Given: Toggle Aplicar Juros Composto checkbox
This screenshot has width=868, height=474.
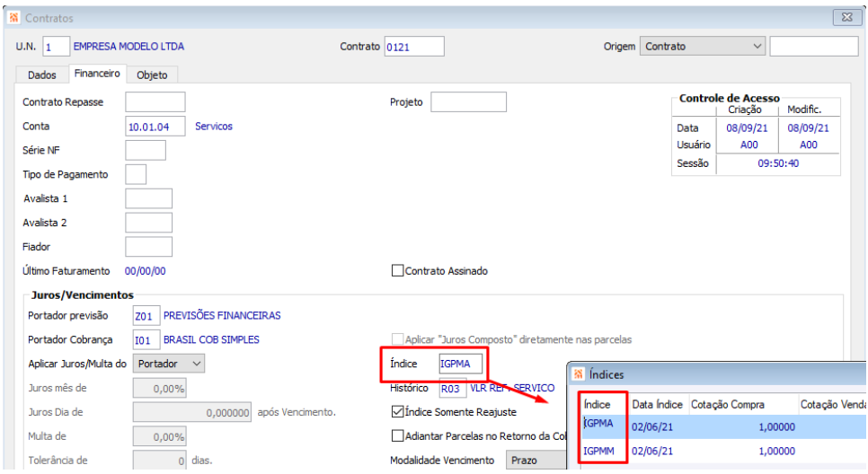Looking at the screenshot, I should (x=397, y=339).
